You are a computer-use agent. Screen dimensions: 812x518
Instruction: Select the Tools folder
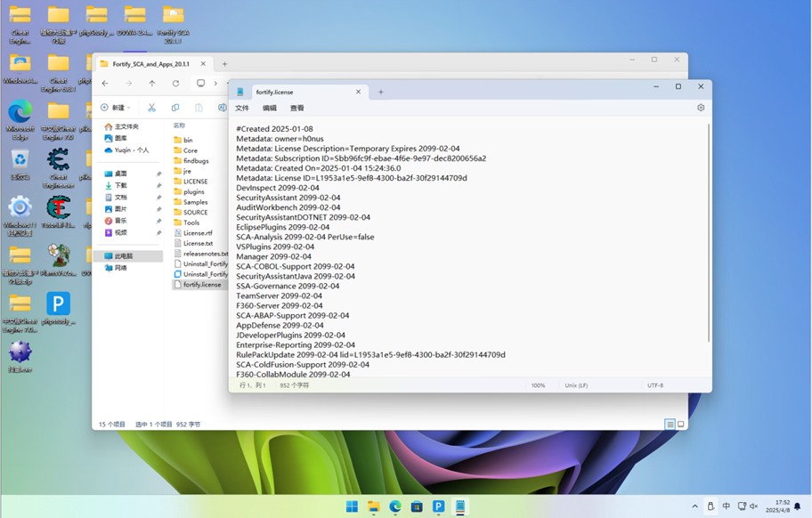pyautogui.click(x=191, y=223)
